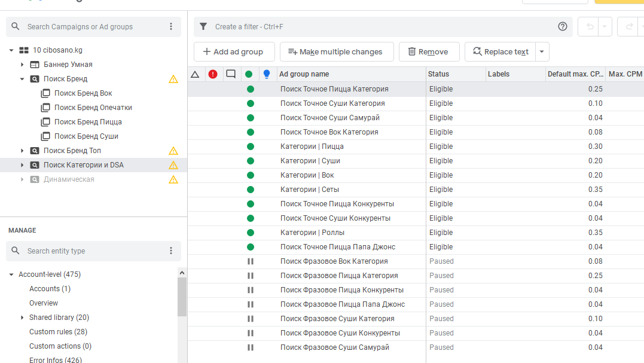Expand the Динамическая campaign

click(x=22, y=179)
